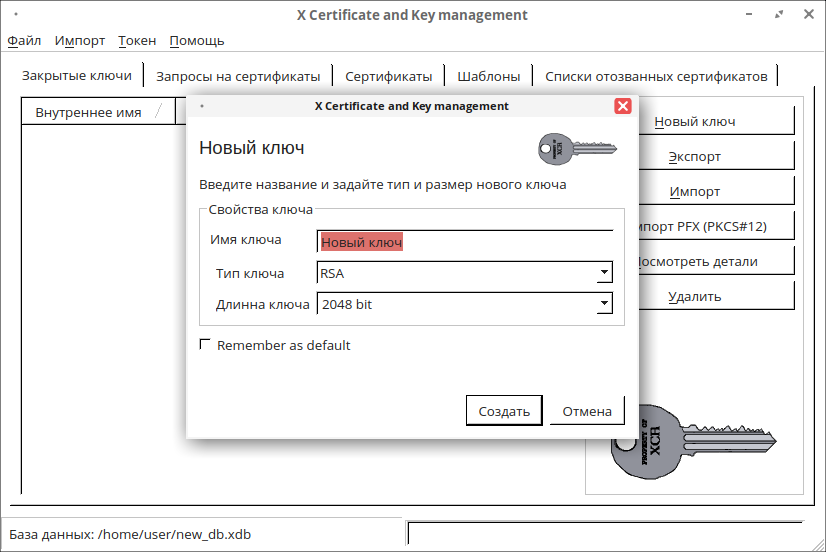Sort by the Внутреннее имя column header

(88, 112)
